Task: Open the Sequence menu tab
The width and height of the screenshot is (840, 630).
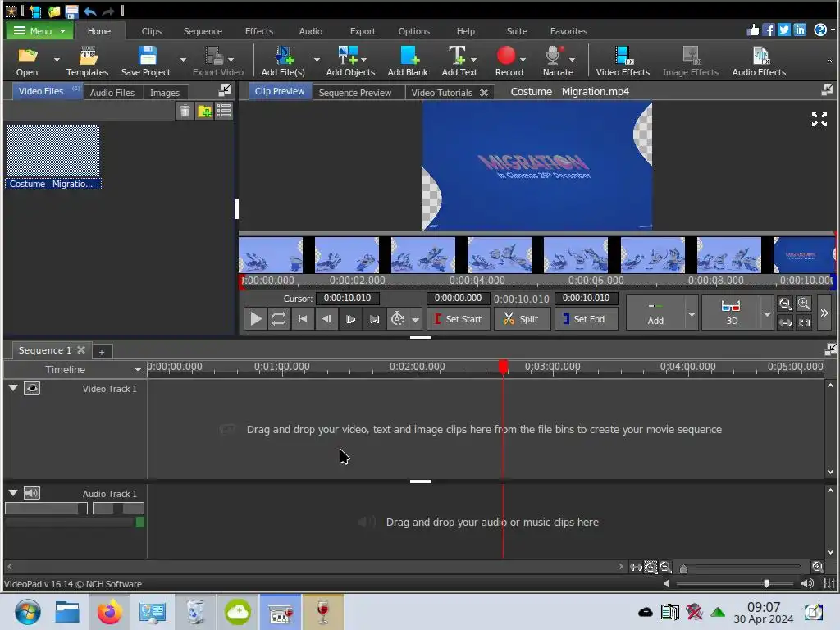Action: pos(203,31)
